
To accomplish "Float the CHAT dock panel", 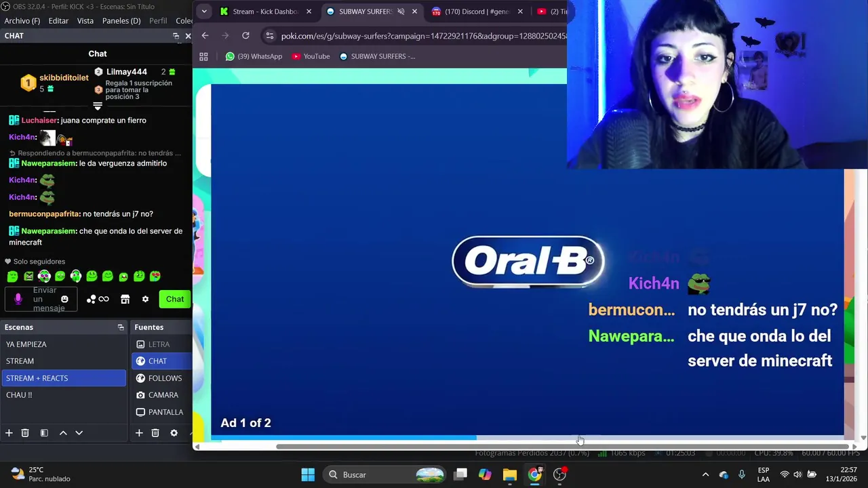I will 176,36.
